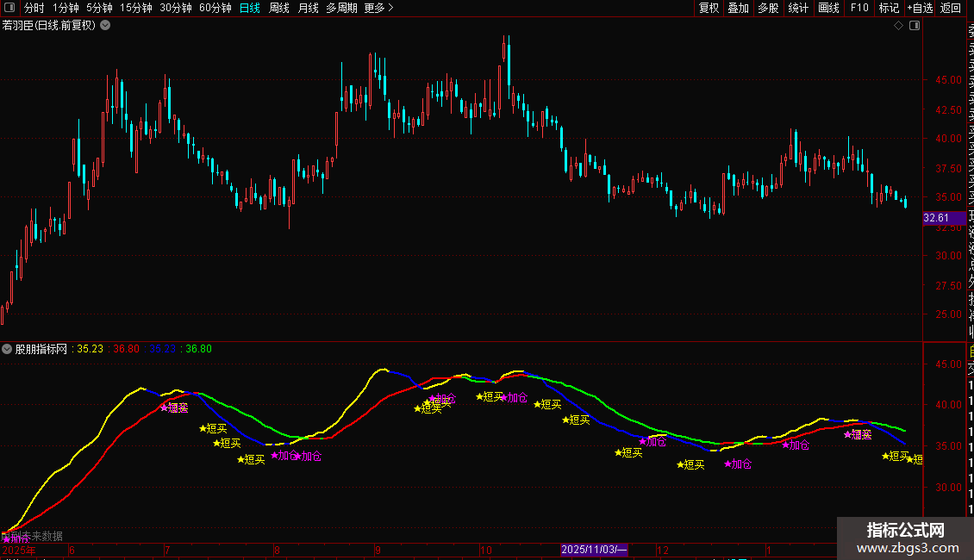Open the 标记 mark tool
Image resolution: width=974 pixels, height=560 pixels.
click(889, 8)
